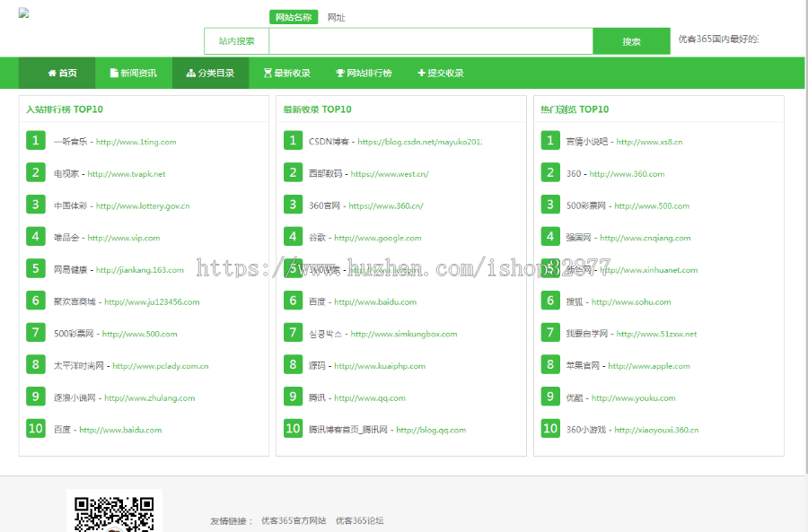808x532 pixels.
Task: Click the 入站排行榜 TOP10 heading
Action: tap(65, 109)
